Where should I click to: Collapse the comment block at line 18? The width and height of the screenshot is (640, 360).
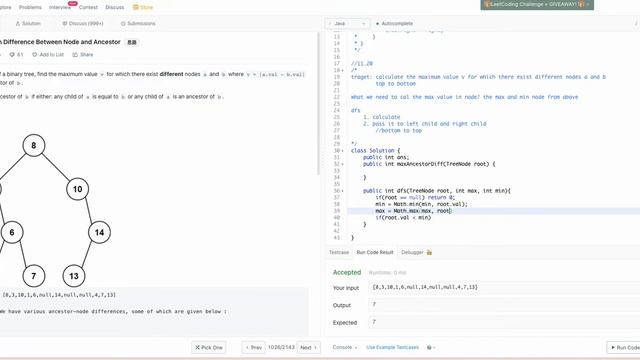pos(342,71)
